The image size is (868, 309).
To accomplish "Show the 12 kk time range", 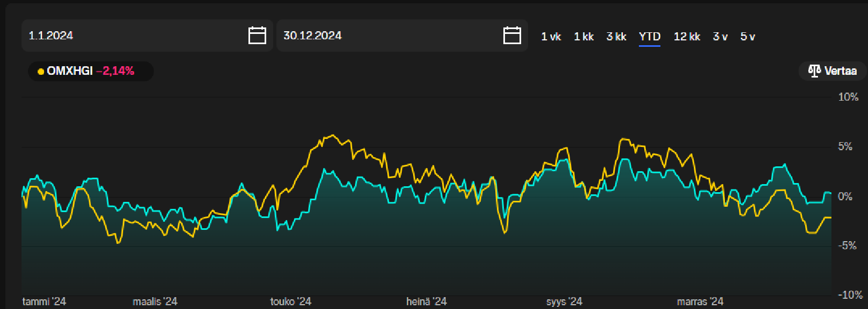I will click(687, 37).
